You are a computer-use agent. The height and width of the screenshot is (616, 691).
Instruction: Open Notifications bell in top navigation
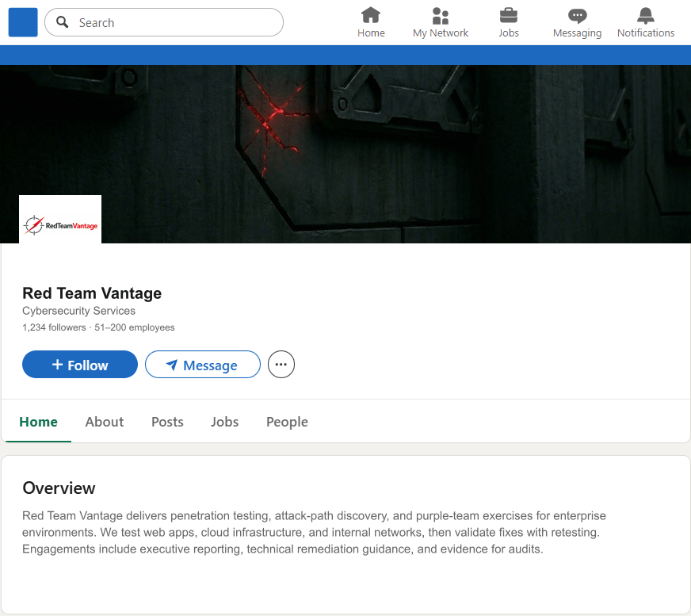pos(646,23)
